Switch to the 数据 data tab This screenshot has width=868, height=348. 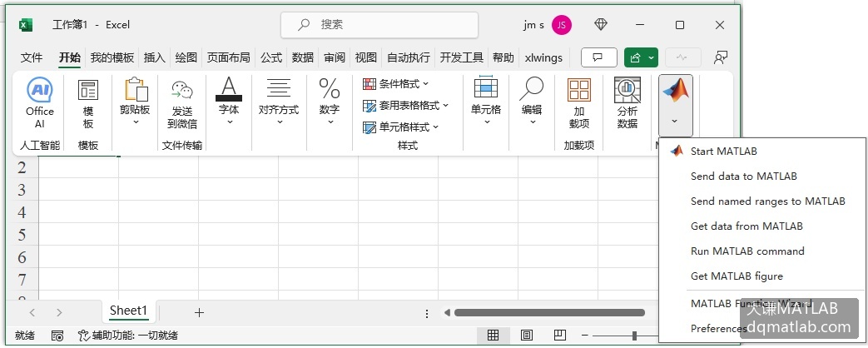click(303, 57)
